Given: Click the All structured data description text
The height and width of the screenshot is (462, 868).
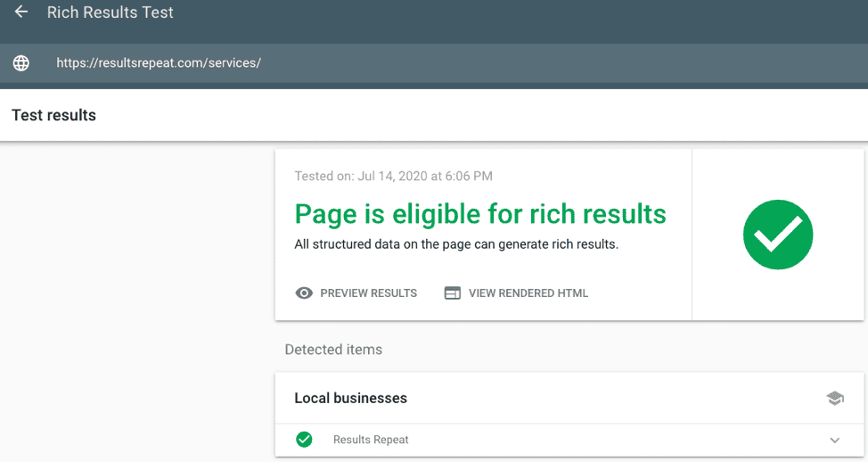Looking at the screenshot, I should tap(456, 243).
